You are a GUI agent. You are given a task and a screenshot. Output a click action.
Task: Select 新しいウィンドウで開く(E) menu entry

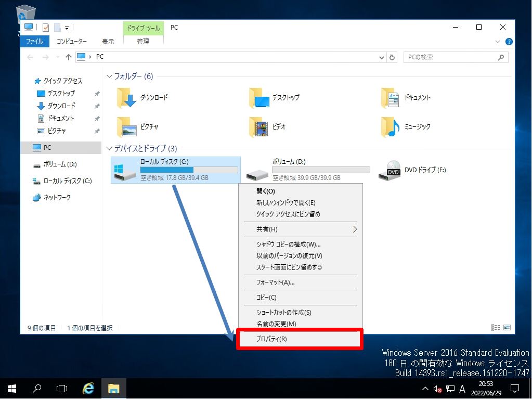(x=301, y=202)
